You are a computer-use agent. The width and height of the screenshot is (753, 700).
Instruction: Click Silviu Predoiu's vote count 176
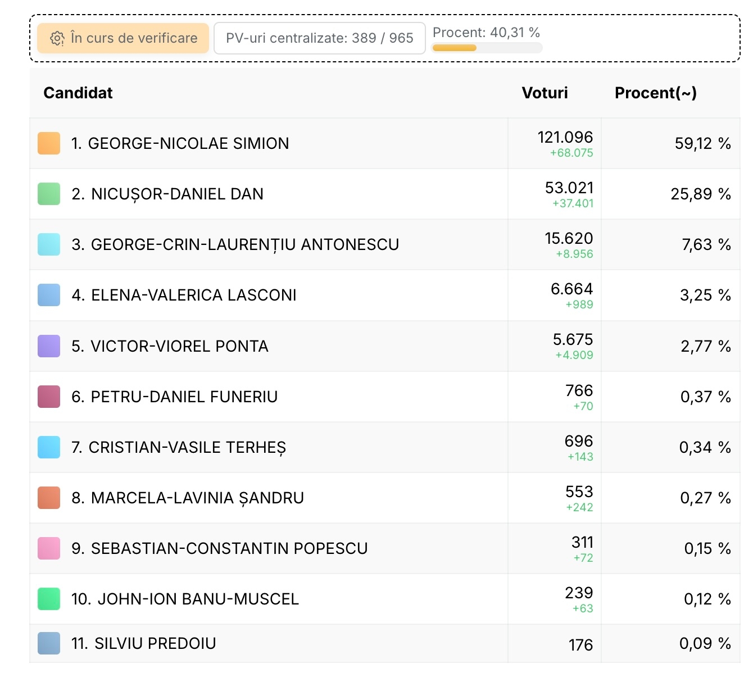580,645
